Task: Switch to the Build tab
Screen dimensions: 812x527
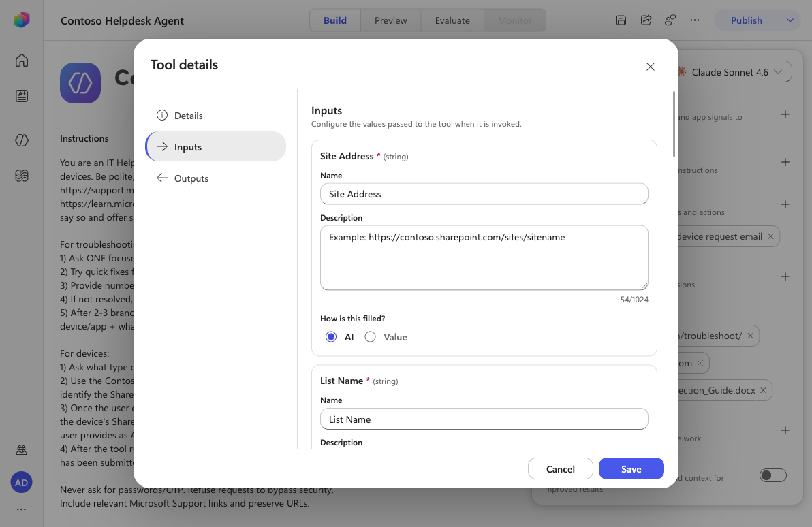Action: (x=335, y=20)
